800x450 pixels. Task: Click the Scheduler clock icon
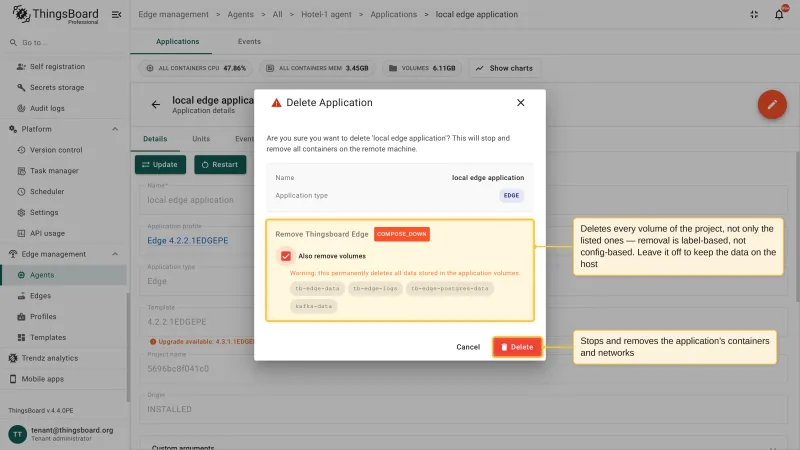click(x=21, y=191)
